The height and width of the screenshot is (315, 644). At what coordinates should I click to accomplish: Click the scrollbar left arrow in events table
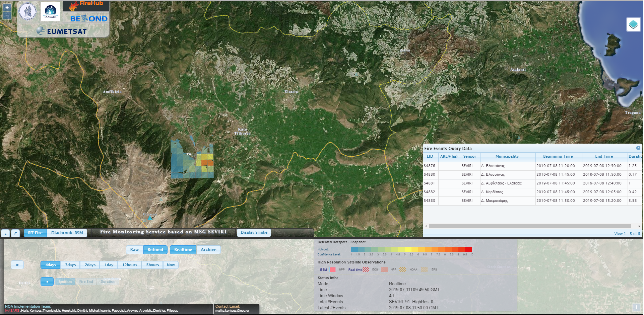pyautogui.click(x=426, y=226)
